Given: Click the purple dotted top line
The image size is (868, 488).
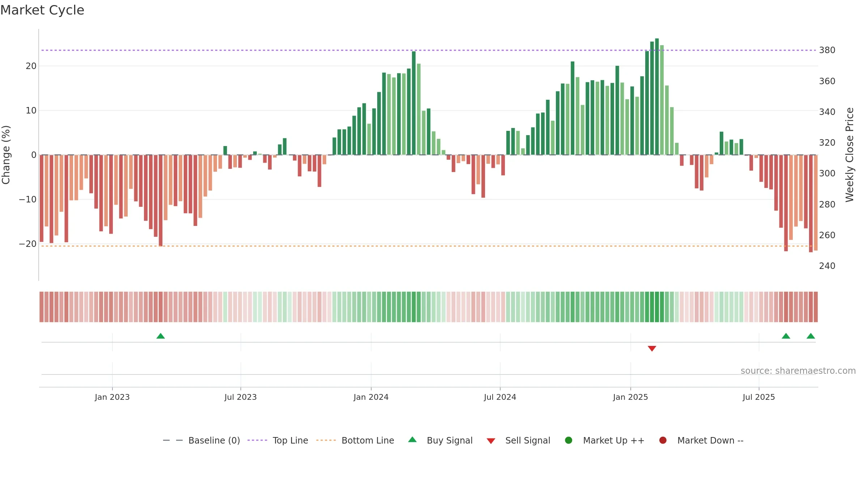Looking at the screenshot, I should (x=429, y=50).
